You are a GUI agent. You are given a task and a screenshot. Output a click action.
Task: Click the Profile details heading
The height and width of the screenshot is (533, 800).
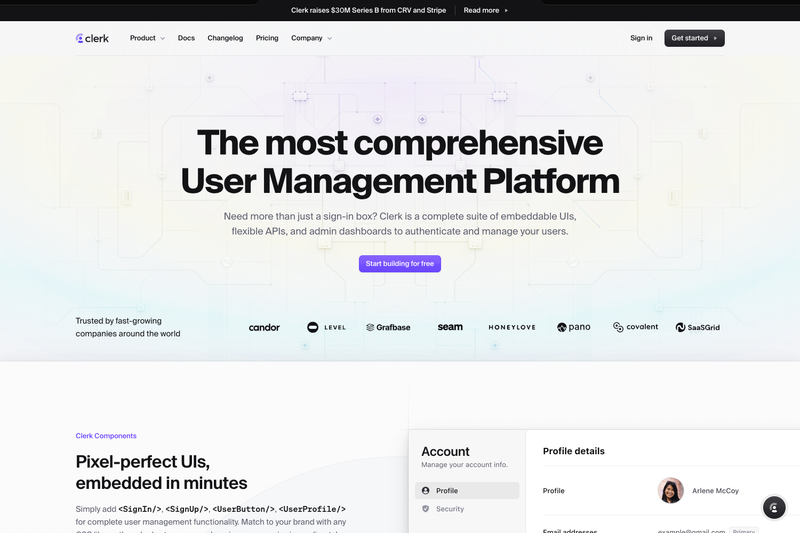click(x=573, y=451)
